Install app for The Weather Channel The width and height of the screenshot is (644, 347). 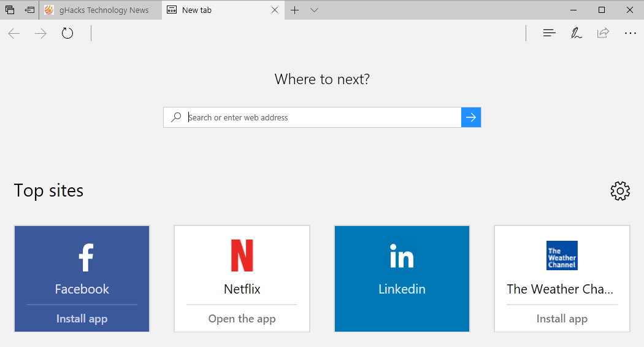pos(562,319)
